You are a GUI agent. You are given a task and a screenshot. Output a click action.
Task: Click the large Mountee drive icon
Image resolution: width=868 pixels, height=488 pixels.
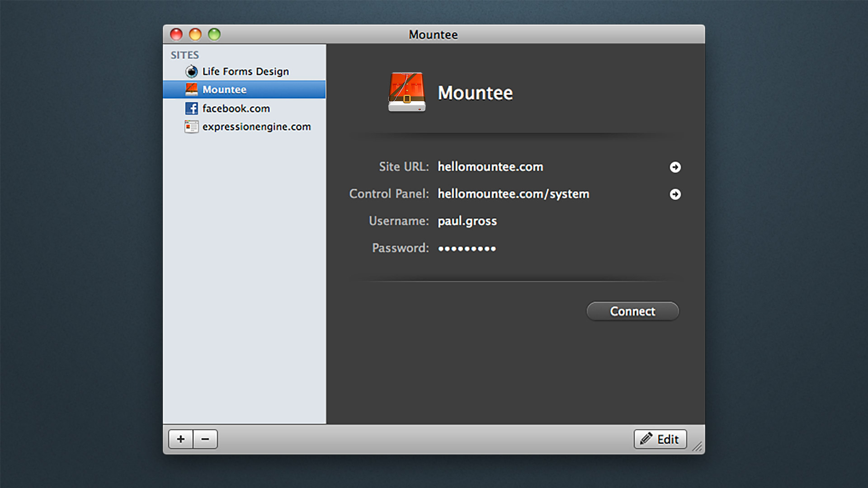(x=407, y=92)
